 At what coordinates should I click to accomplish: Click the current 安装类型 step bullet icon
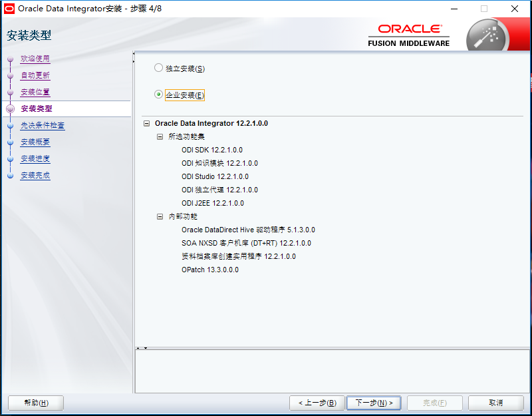point(11,108)
